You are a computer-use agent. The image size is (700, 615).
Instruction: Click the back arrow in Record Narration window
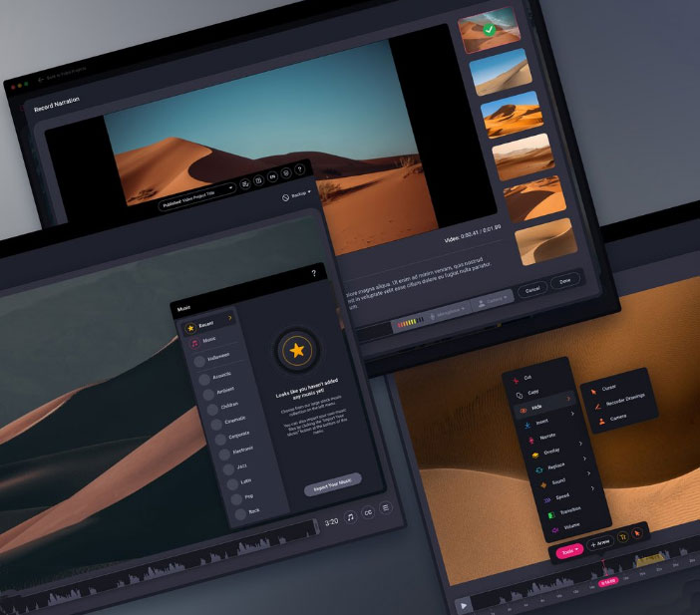[x=41, y=80]
